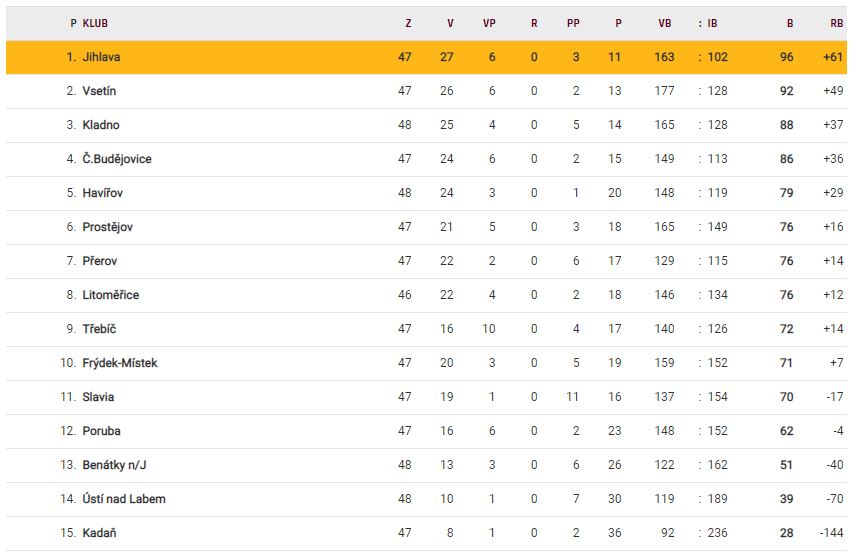Select Benátky n/J club name
This screenshot has width=855, height=559.
pos(113,465)
